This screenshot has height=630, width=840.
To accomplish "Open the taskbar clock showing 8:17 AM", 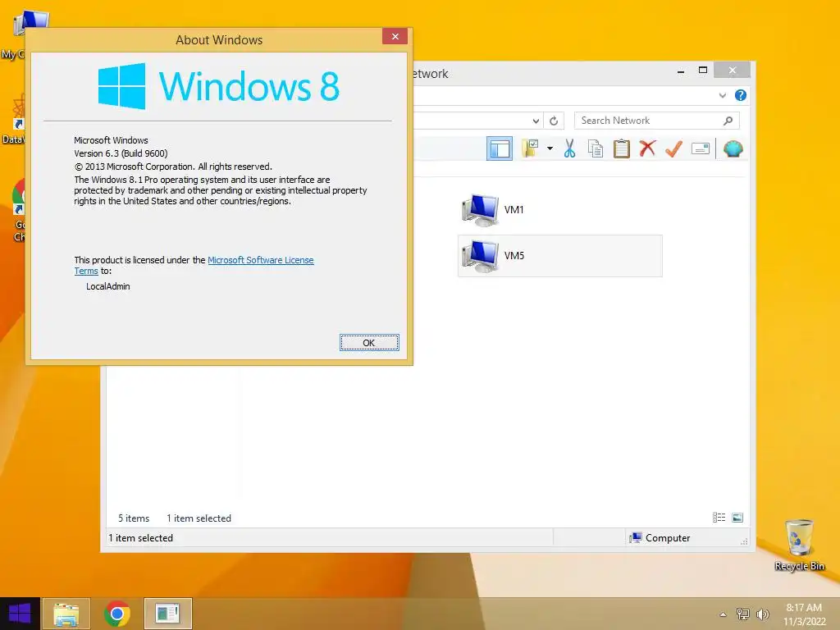I will (x=804, y=614).
